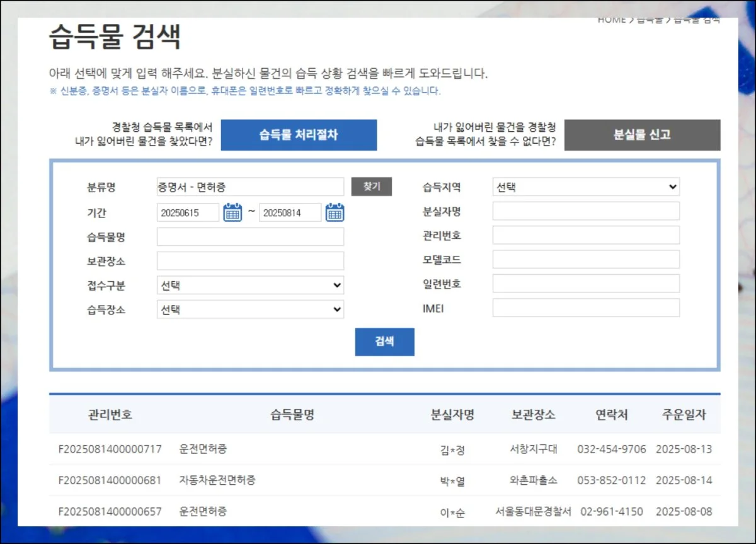Click the 습득물명 item name field

point(250,236)
